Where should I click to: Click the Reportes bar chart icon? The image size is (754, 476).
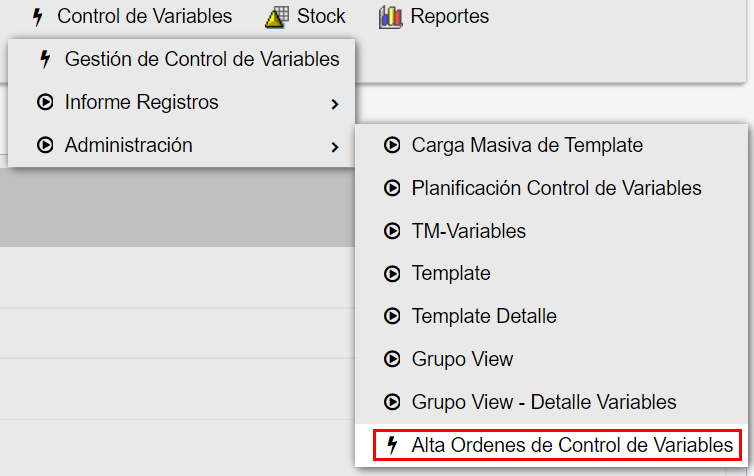pyautogui.click(x=390, y=17)
